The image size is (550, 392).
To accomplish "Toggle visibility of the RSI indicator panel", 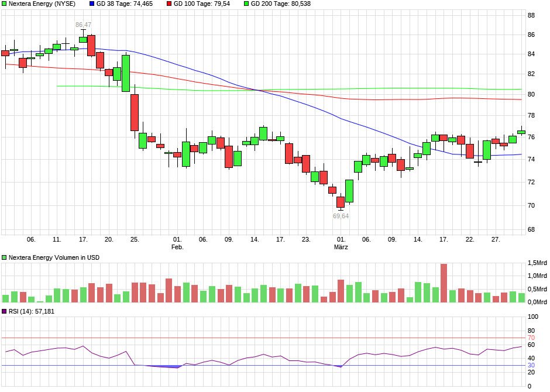I will (x=5, y=309).
